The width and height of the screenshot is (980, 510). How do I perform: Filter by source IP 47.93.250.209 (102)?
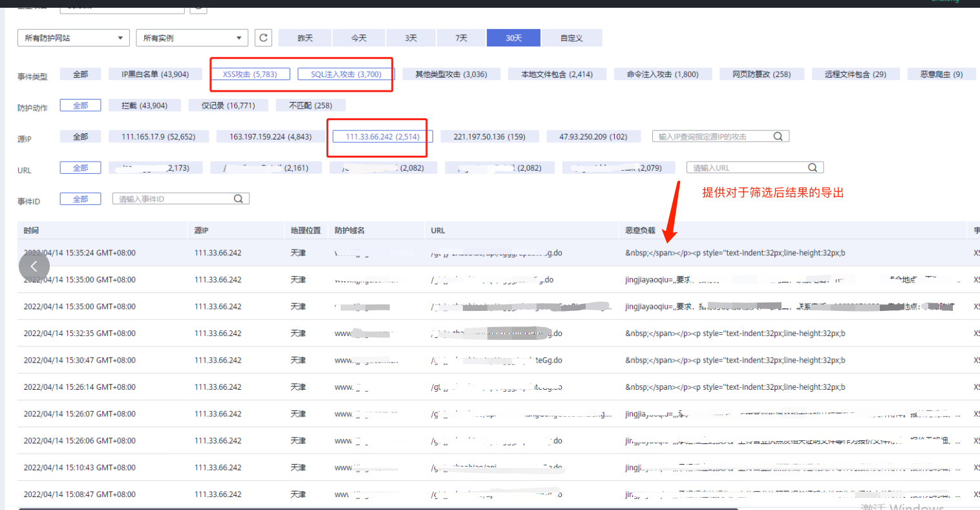(593, 136)
